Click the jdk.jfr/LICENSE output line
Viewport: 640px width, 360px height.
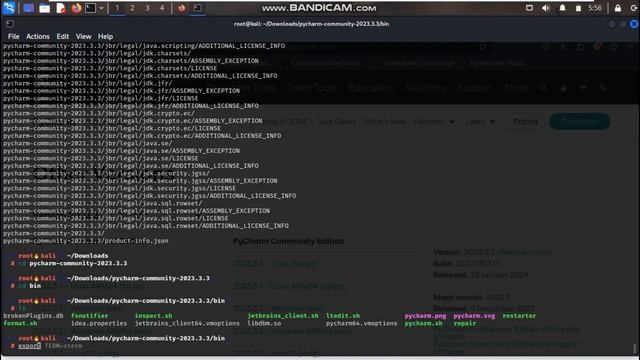point(101,98)
